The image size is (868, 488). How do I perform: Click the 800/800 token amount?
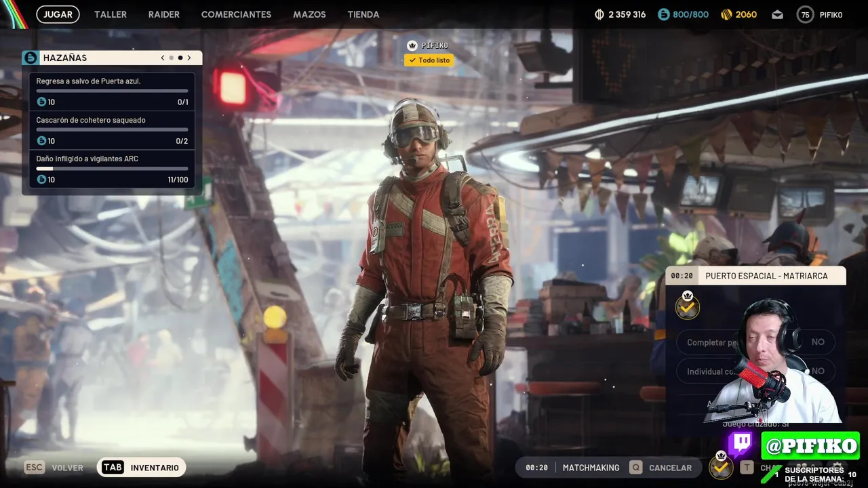pos(690,14)
